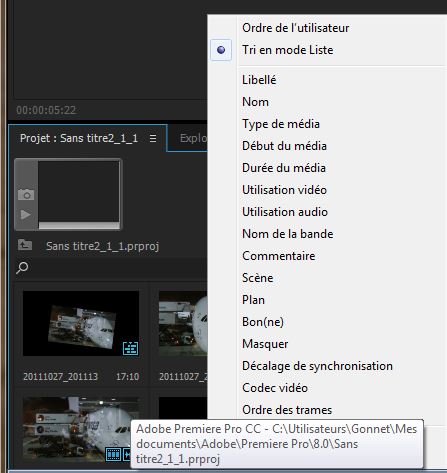Switch to the Explo... tab
This screenshot has height=473, width=447.
193,138
